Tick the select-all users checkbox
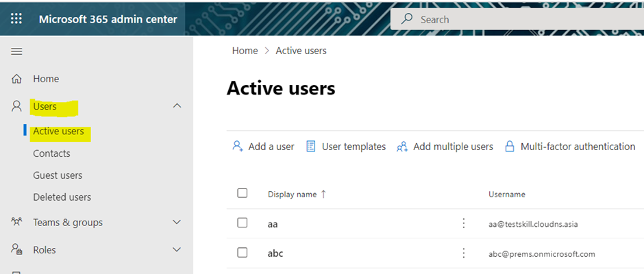 243,193
